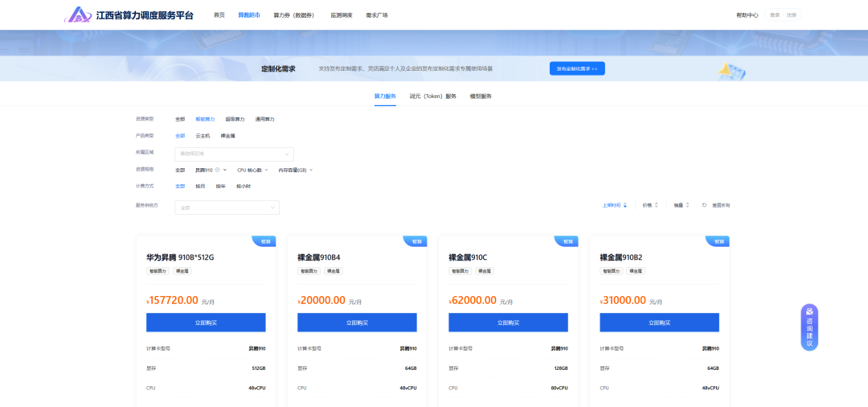Select 智能算力 in the 资源类型 filter row
This screenshot has width=868, height=407.
point(205,119)
